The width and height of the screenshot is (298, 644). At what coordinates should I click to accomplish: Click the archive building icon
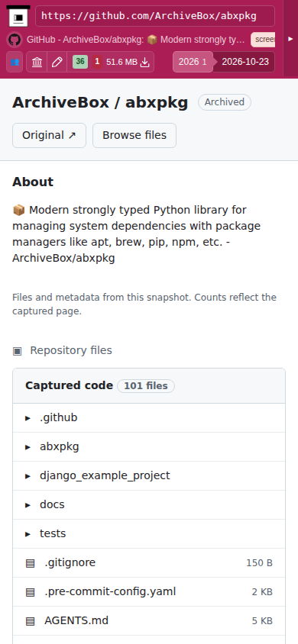click(x=37, y=62)
